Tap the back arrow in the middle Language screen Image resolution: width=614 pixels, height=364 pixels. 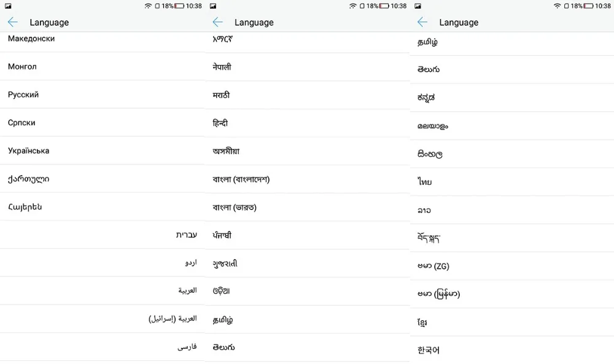(x=217, y=22)
